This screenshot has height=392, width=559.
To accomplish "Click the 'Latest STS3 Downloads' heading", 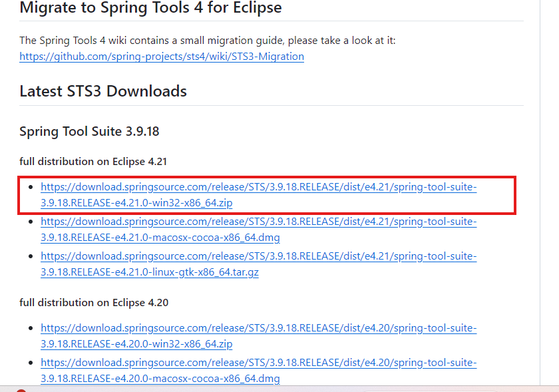I will coord(103,91).
